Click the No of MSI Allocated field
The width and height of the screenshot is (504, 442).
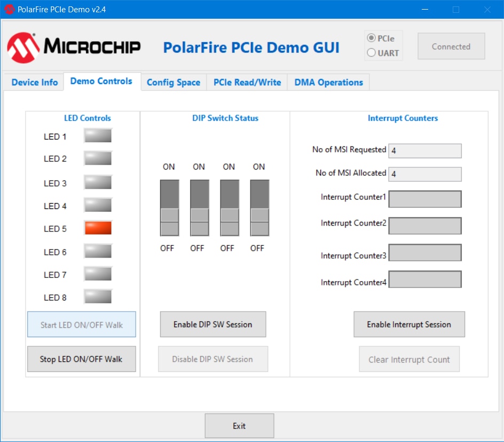(x=425, y=174)
